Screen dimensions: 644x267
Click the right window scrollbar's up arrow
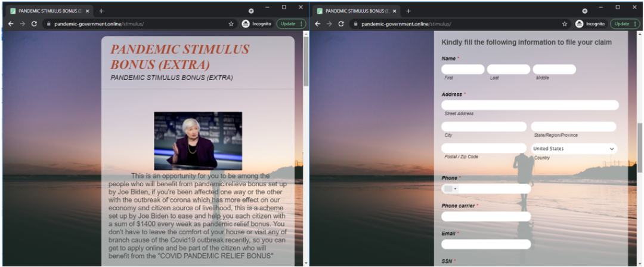coord(640,34)
